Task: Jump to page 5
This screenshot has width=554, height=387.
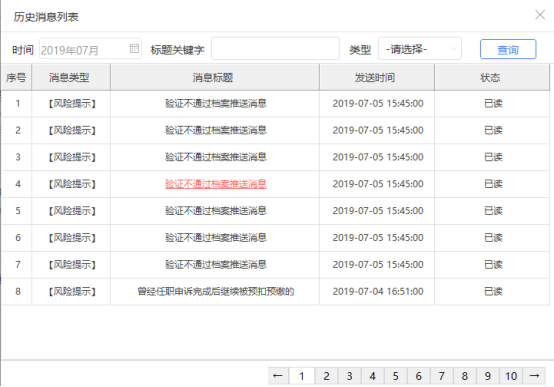Action: point(395,376)
